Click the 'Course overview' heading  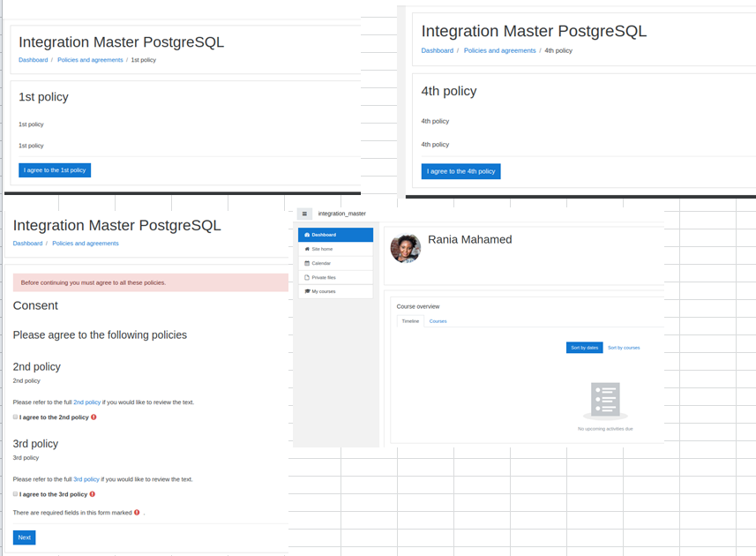(x=418, y=307)
